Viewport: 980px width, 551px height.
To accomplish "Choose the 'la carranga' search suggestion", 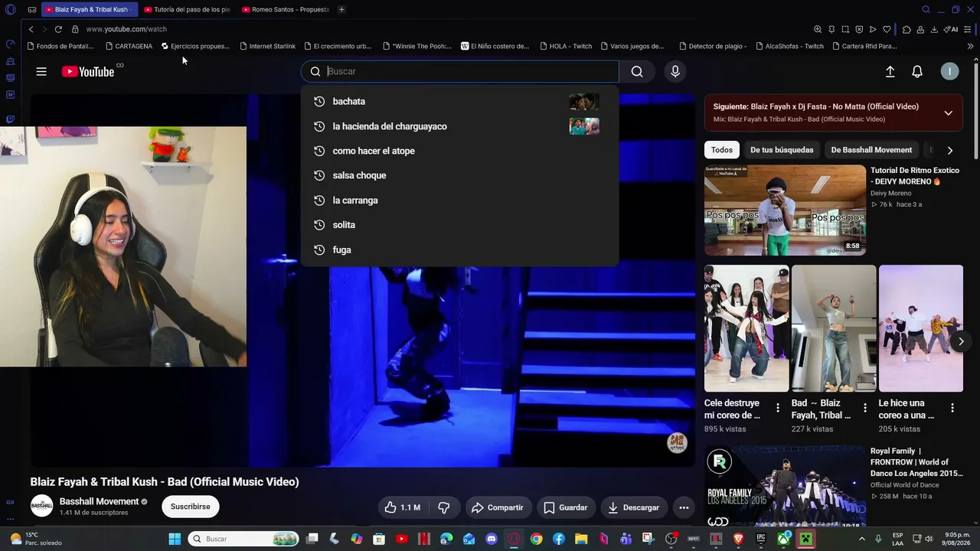I will click(x=459, y=201).
